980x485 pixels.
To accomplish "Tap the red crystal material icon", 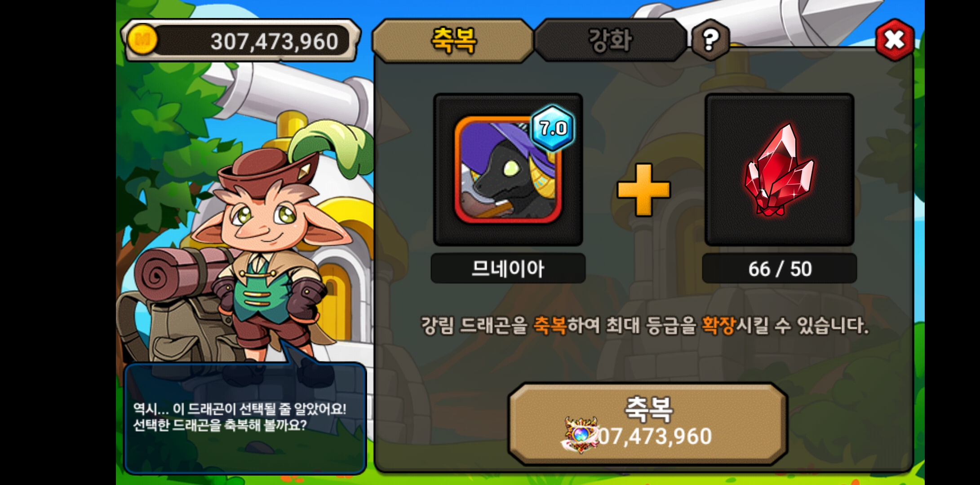I will 779,170.
